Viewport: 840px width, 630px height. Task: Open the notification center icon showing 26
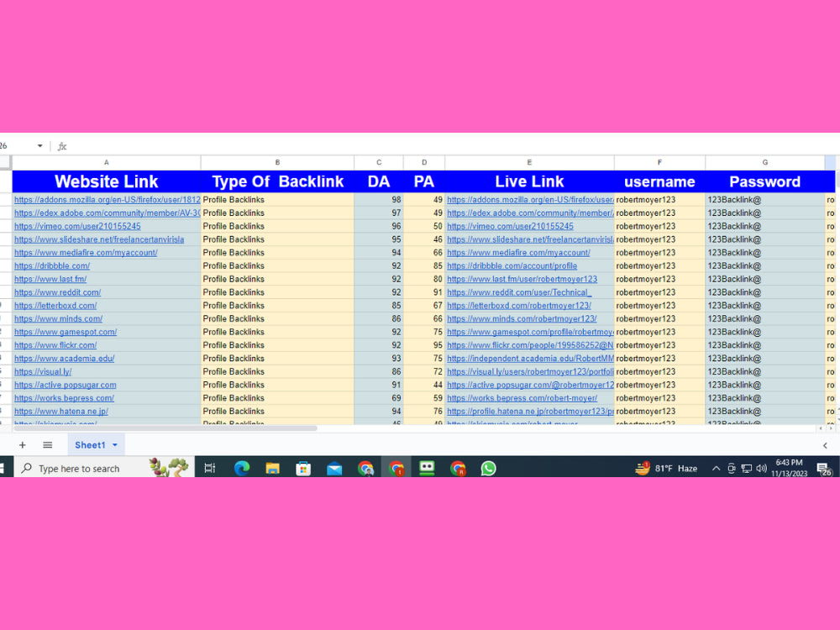pos(825,470)
